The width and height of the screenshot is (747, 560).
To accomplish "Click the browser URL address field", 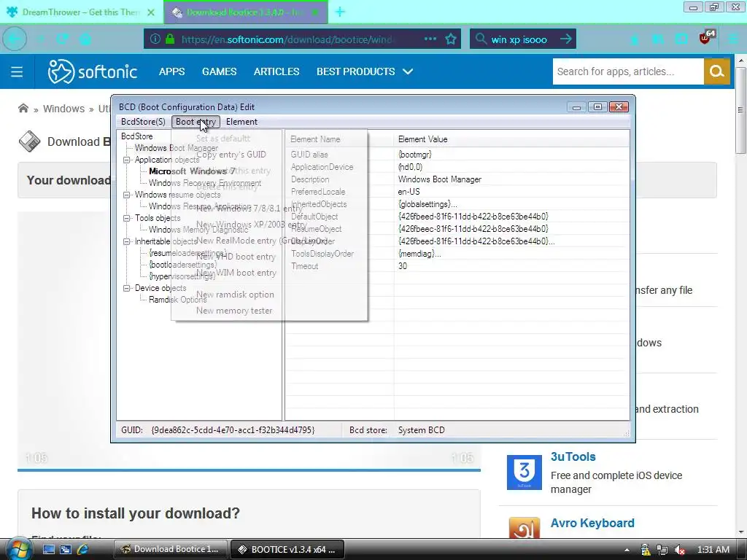I will pyautogui.click(x=286, y=39).
